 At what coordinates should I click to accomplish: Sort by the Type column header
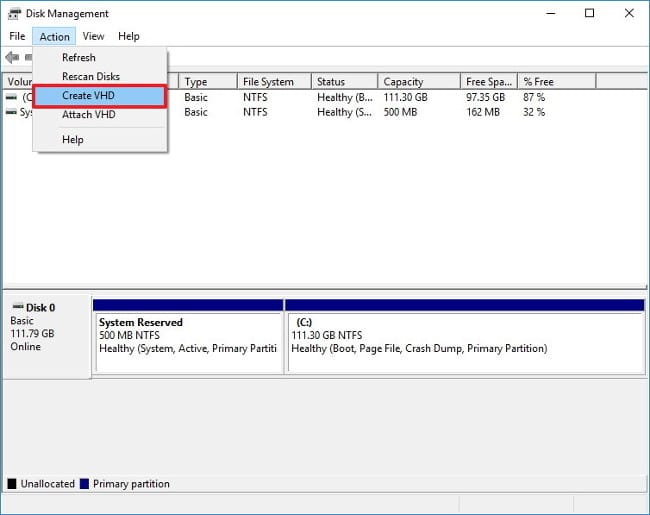point(208,82)
